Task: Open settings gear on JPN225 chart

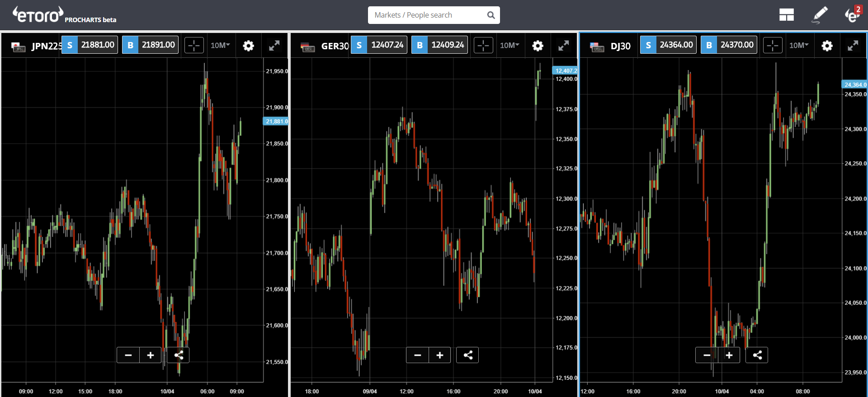Action: (x=248, y=46)
